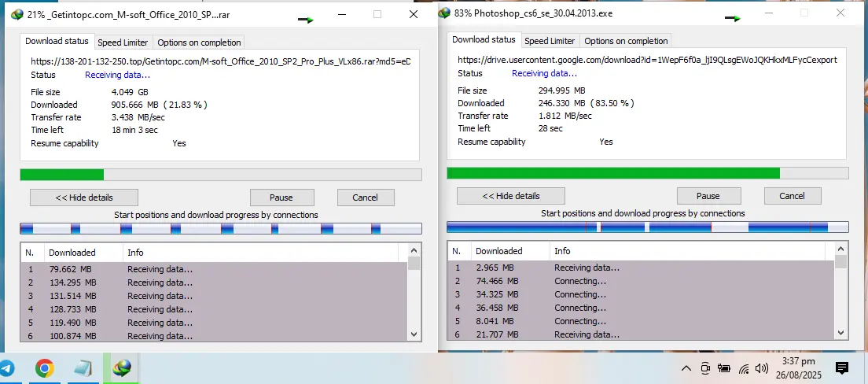Select connection row with 134.295 MB
This screenshot has width=868, height=384.
click(215, 282)
